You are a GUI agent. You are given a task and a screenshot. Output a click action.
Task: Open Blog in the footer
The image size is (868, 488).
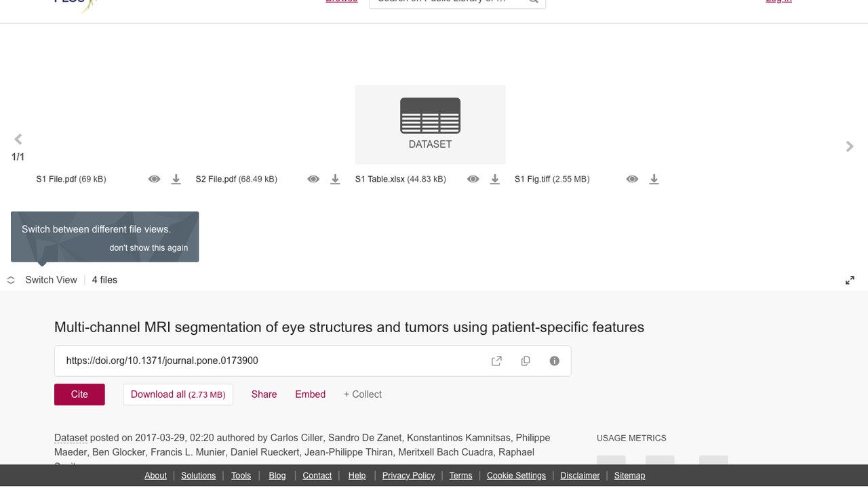coord(277,476)
